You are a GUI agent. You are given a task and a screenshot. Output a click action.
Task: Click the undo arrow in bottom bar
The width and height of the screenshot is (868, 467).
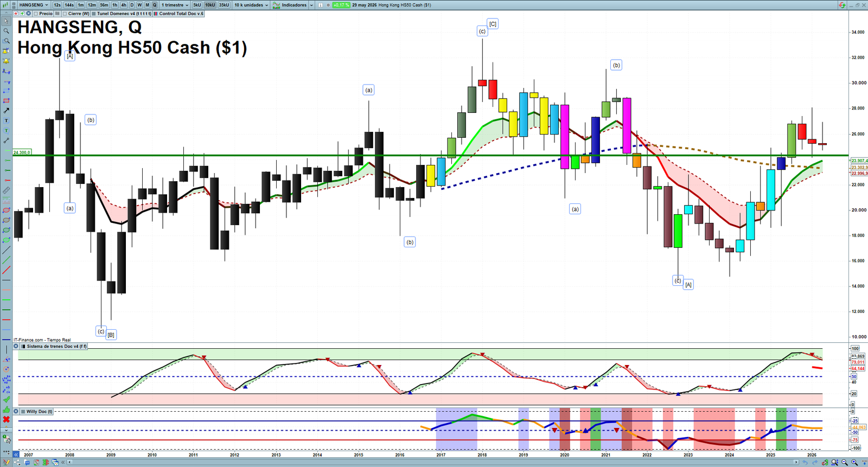tap(806, 463)
